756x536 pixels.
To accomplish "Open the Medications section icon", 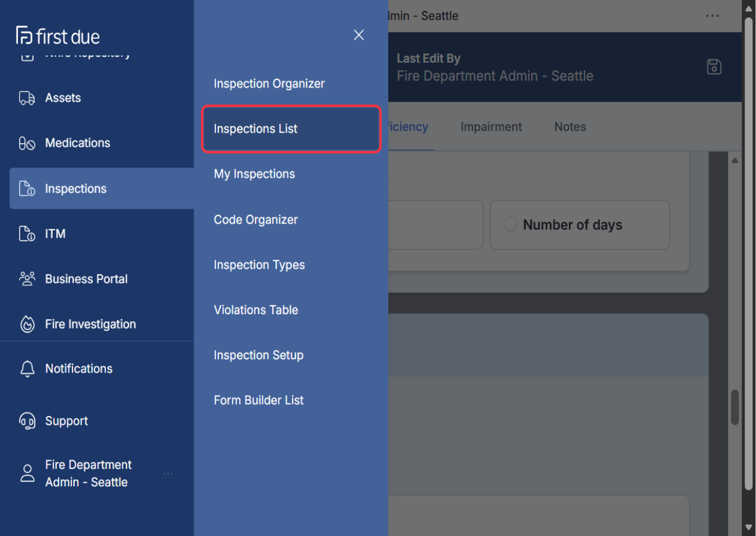I will (27, 143).
